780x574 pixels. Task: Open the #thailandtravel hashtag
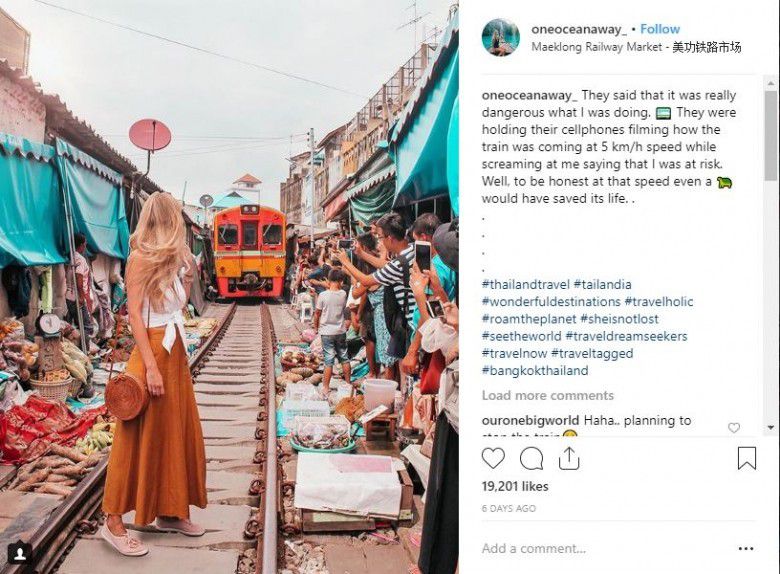(530, 284)
